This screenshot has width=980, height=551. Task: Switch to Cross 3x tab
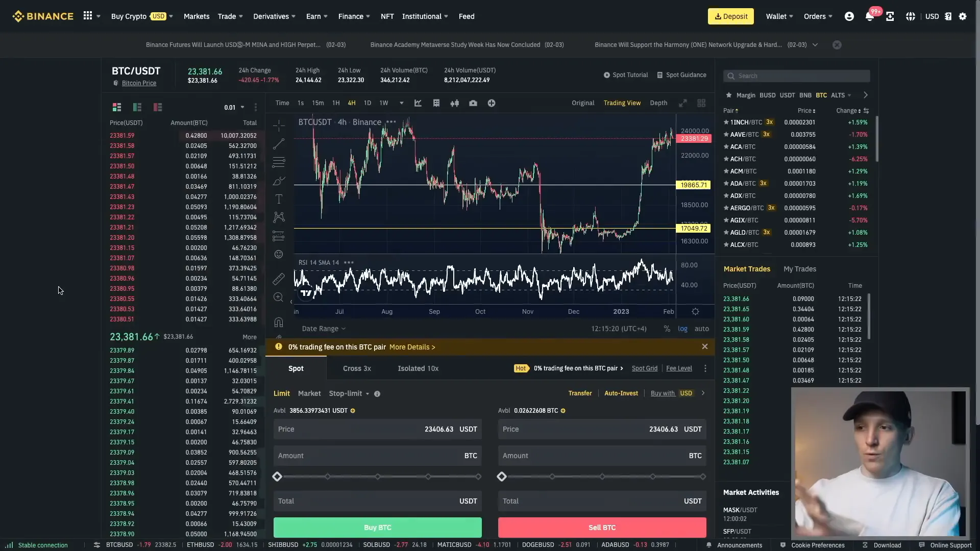tap(357, 368)
